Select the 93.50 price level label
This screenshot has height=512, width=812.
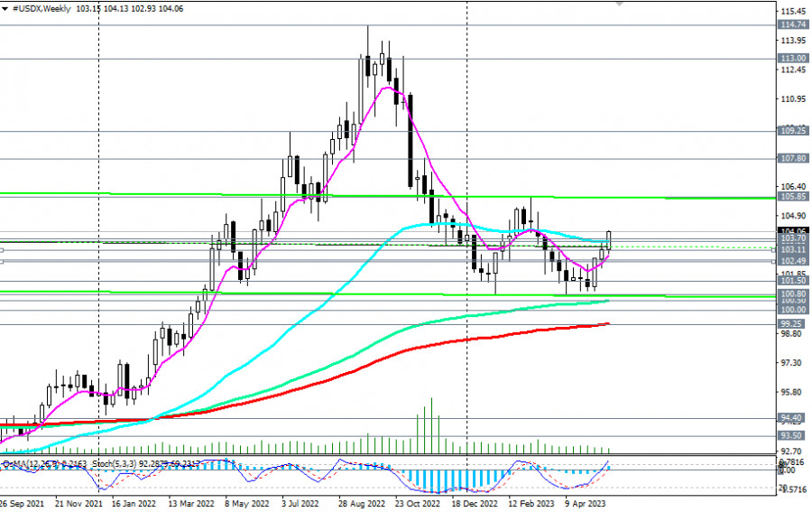point(792,435)
